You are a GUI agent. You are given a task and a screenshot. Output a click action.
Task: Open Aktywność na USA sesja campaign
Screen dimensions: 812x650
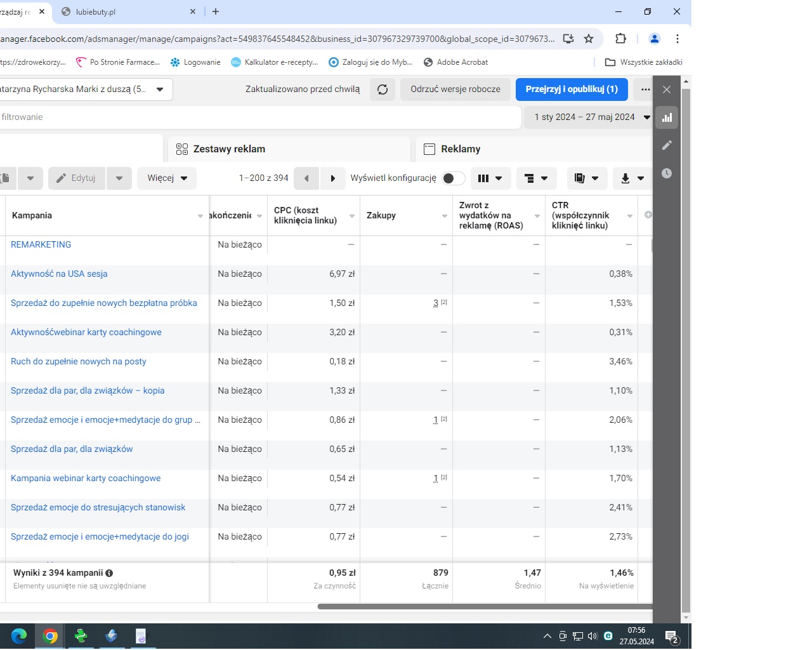click(59, 274)
